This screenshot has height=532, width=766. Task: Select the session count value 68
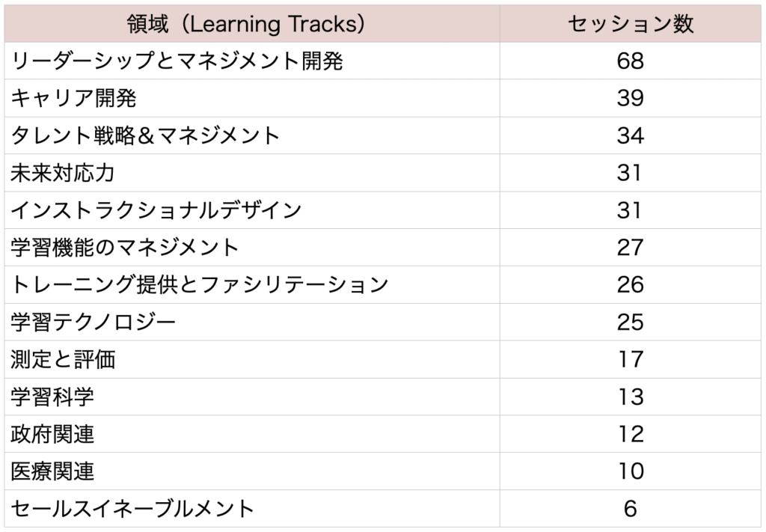(x=630, y=61)
